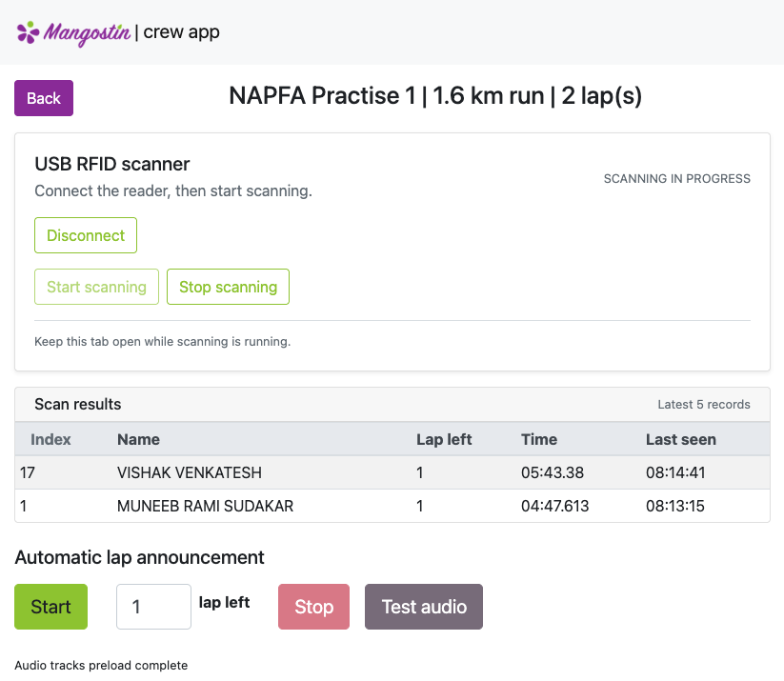
Task: Click the Scan results heading
Action: 78,404
